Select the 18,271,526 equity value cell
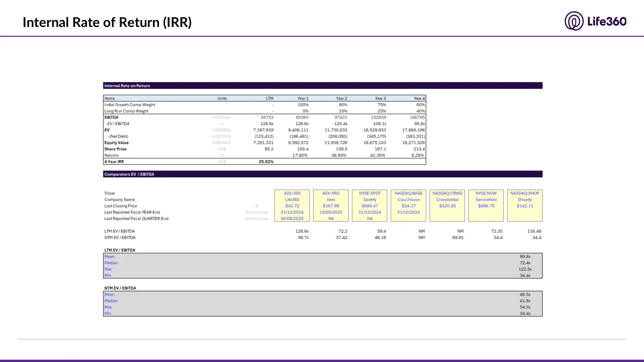The image size is (644, 362). (x=413, y=143)
